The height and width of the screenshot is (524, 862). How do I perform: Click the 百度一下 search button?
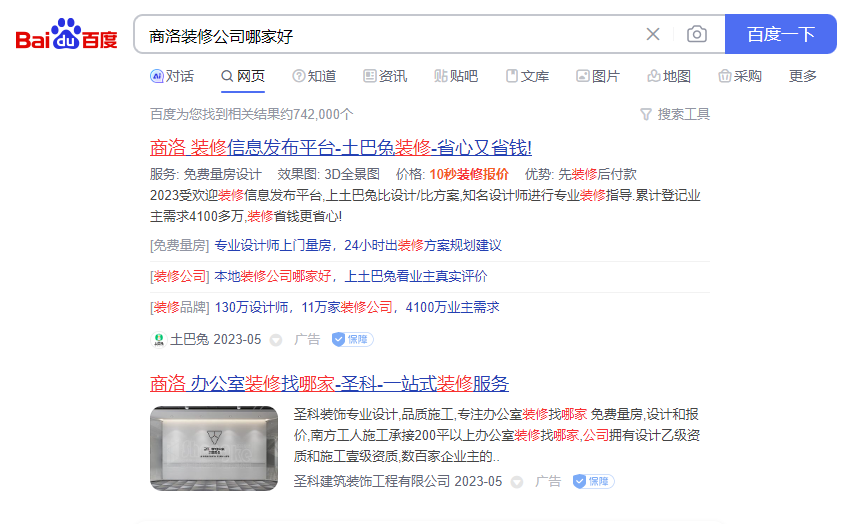pos(781,34)
